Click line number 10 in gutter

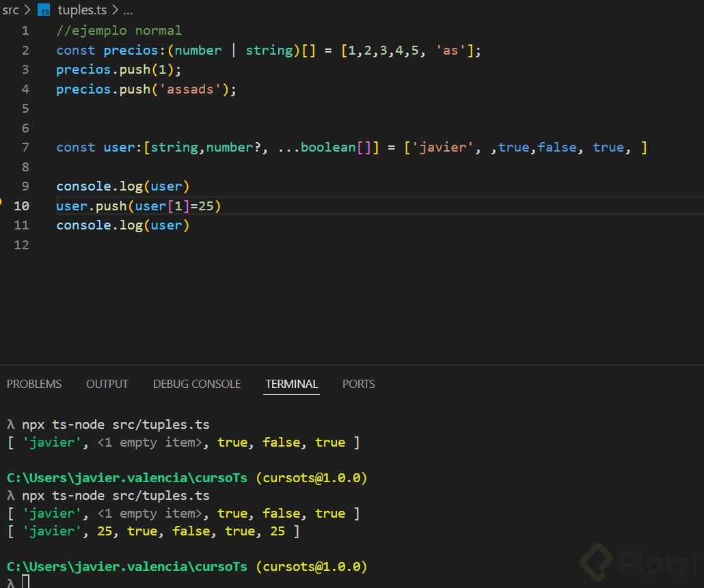click(x=22, y=206)
